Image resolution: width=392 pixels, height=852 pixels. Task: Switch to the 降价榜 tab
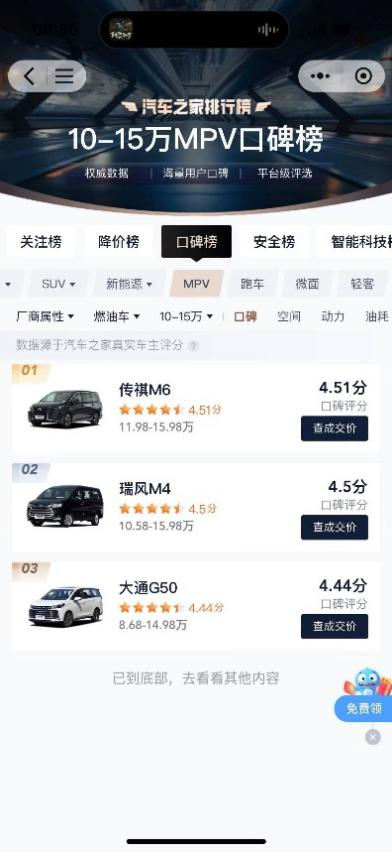tap(119, 242)
